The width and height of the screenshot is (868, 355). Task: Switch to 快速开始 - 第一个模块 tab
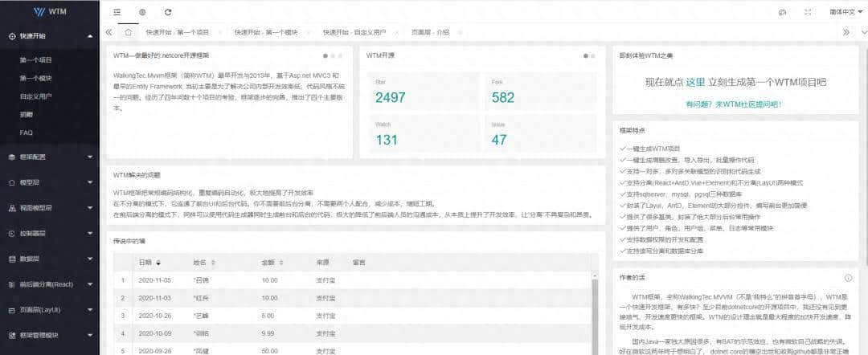266,32
